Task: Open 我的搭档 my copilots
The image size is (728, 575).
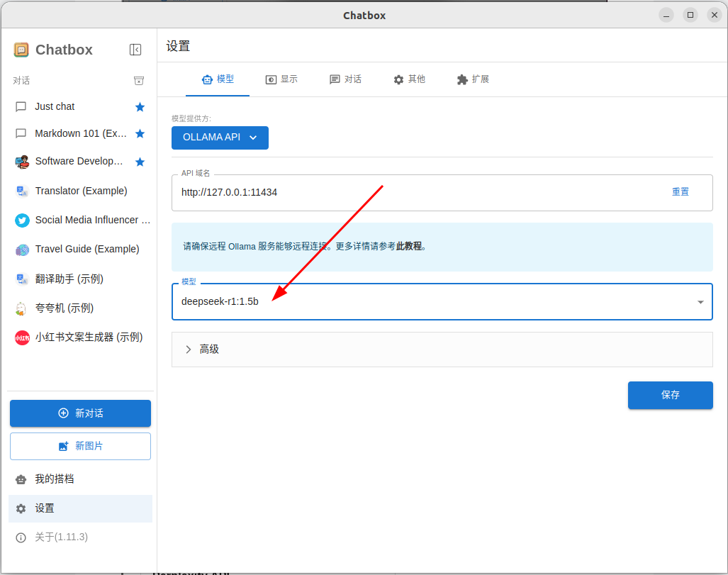Action: [80, 479]
